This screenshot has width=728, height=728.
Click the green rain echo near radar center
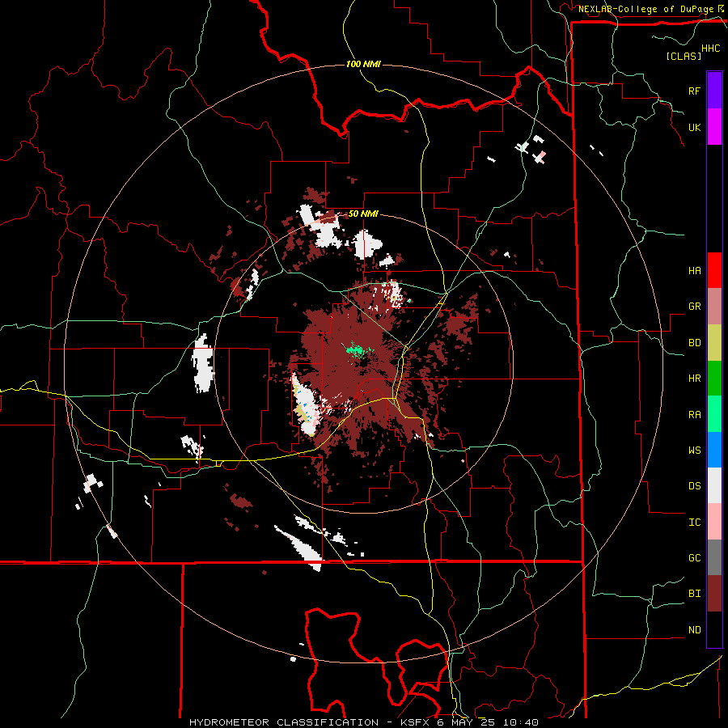(356, 349)
